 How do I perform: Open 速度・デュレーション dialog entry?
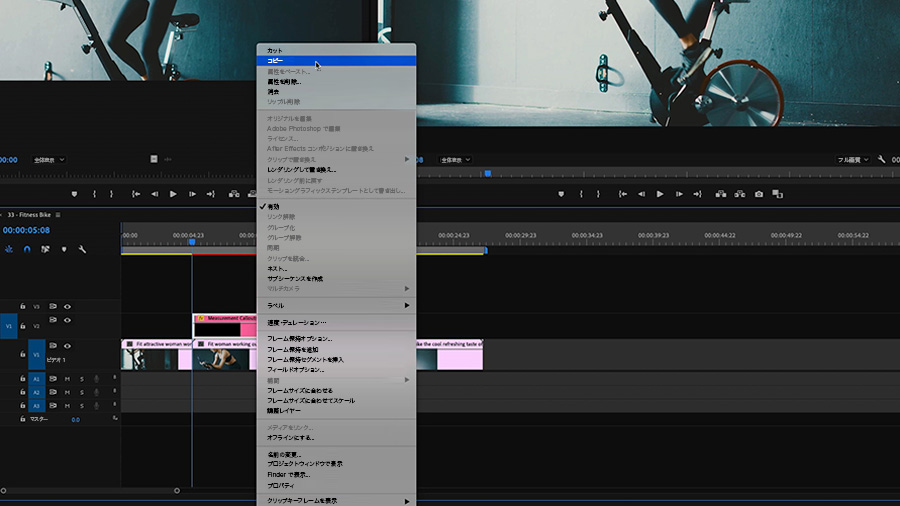click(336, 322)
